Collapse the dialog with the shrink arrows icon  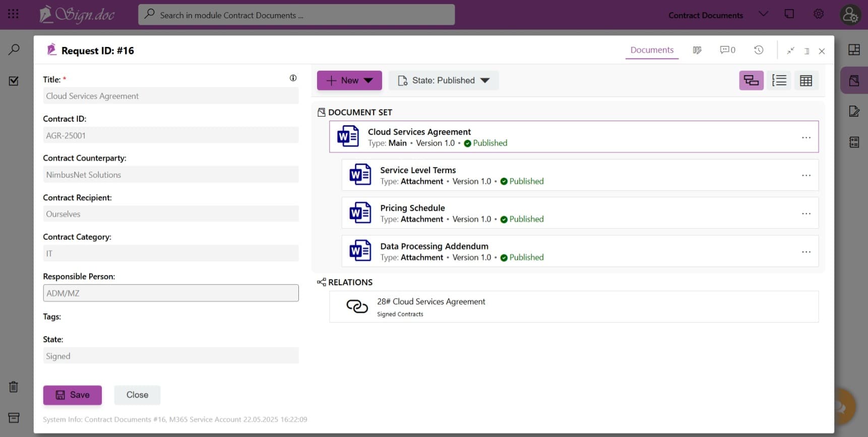click(790, 50)
